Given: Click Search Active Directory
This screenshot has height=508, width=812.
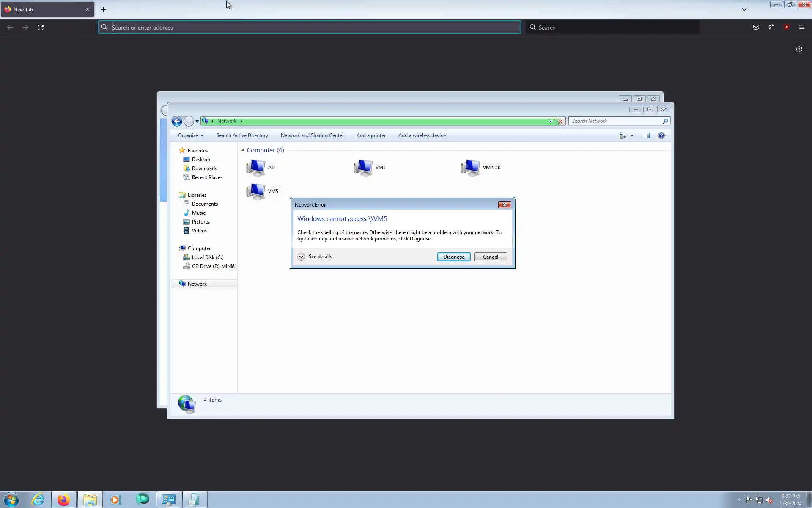Looking at the screenshot, I should pyautogui.click(x=242, y=135).
